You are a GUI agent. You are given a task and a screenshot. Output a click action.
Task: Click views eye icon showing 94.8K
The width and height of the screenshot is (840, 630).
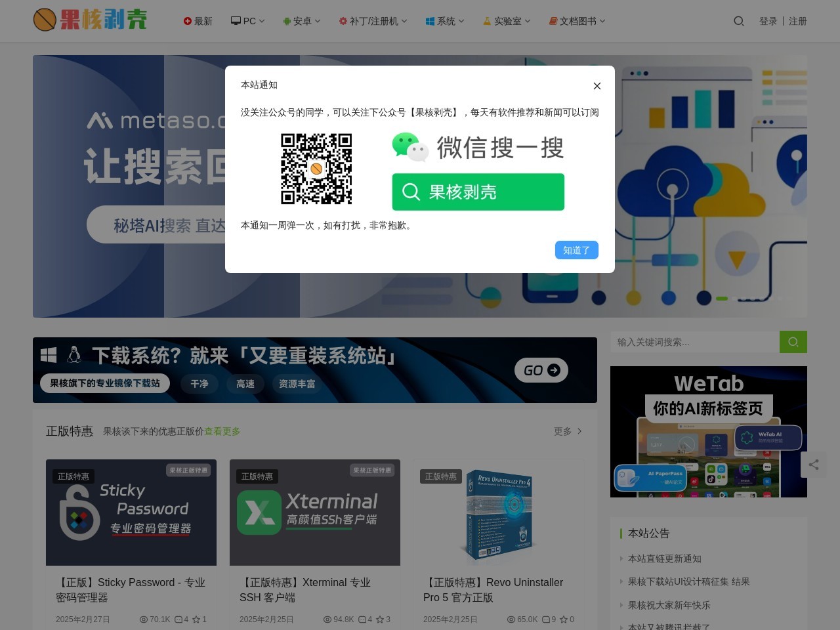click(x=327, y=619)
